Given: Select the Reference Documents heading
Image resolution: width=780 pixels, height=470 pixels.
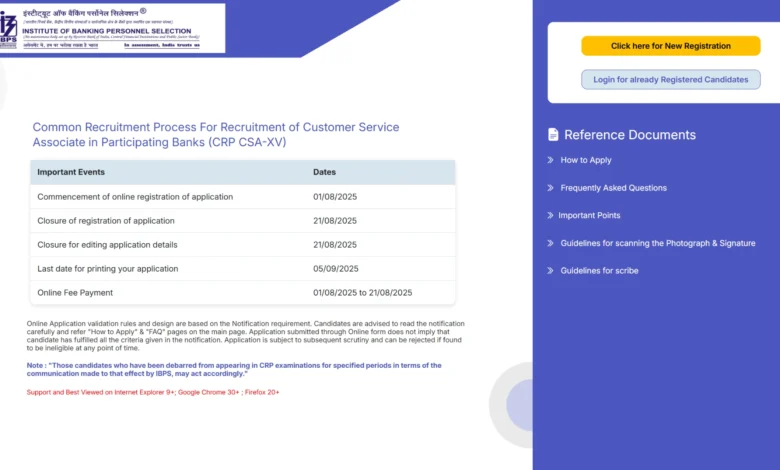Looking at the screenshot, I should point(630,135).
